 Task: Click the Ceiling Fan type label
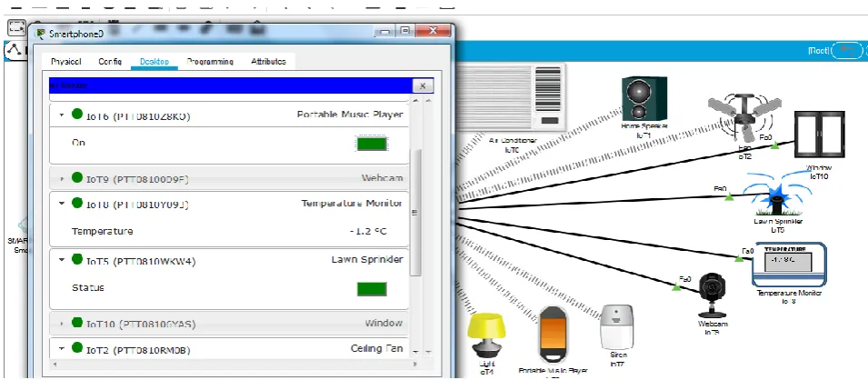(377, 348)
